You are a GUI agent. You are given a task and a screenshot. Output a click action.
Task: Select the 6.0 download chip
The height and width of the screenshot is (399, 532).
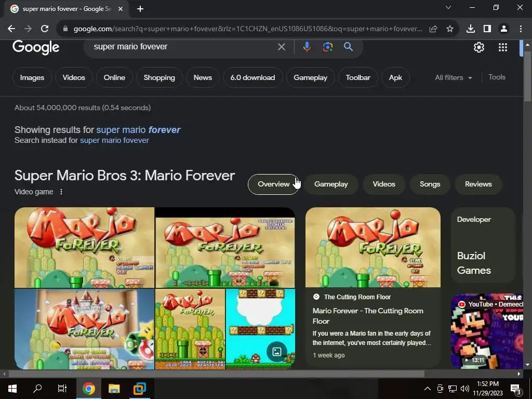pyautogui.click(x=252, y=77)
